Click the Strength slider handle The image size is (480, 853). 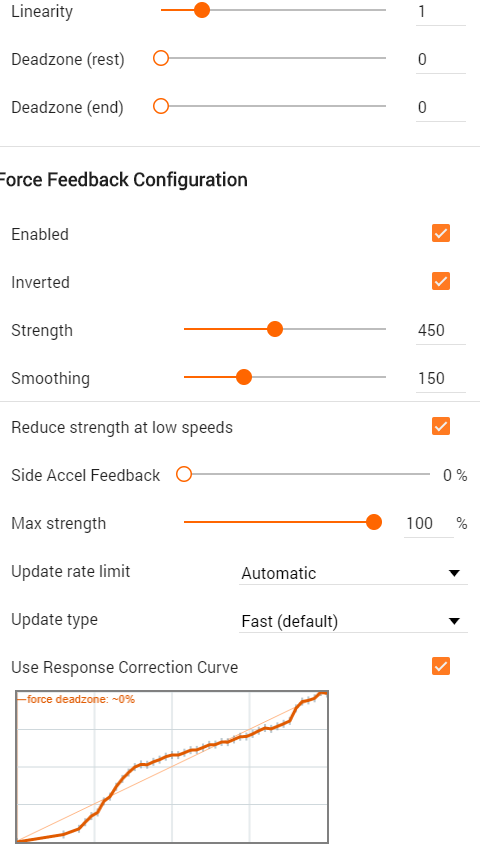(x=275, y=329)
